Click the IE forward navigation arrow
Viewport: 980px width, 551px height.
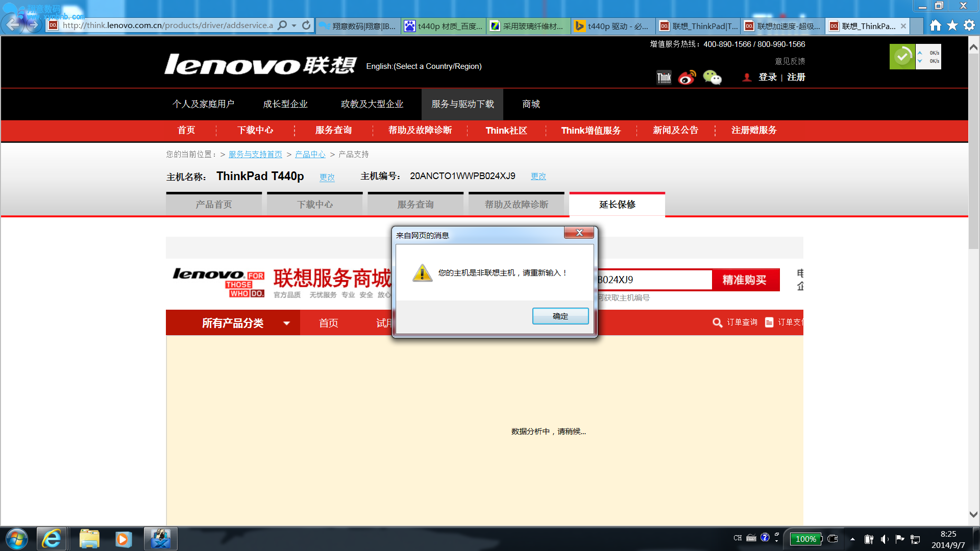click(x=34, y=24)
